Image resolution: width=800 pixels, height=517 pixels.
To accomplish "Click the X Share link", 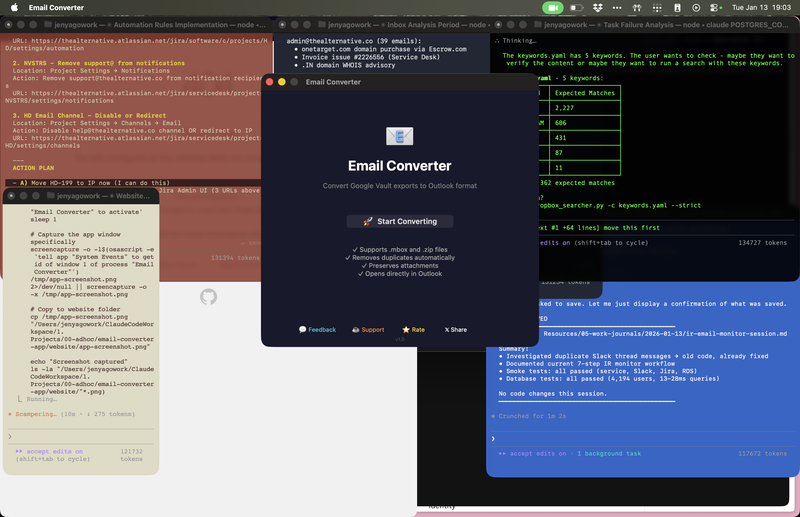I will click(x=456, y=330).
